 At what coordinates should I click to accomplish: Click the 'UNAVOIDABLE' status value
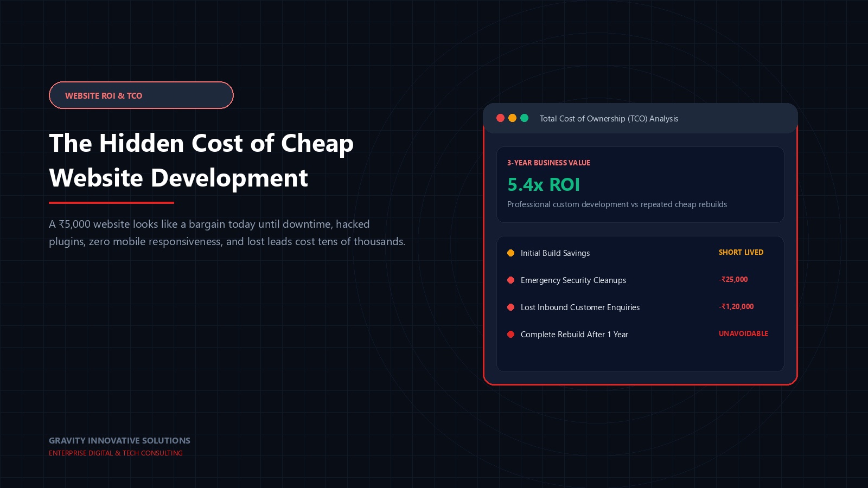point(743,333)
